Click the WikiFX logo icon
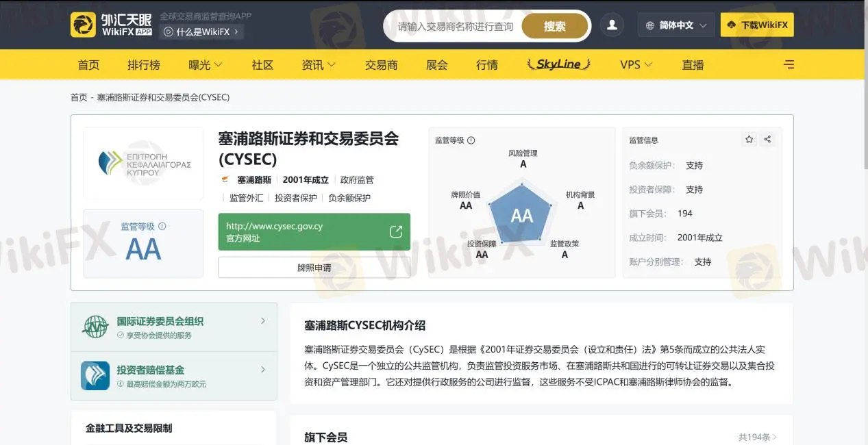The height and width of the screenshot is (445, 868). click(x=83, y=25)
